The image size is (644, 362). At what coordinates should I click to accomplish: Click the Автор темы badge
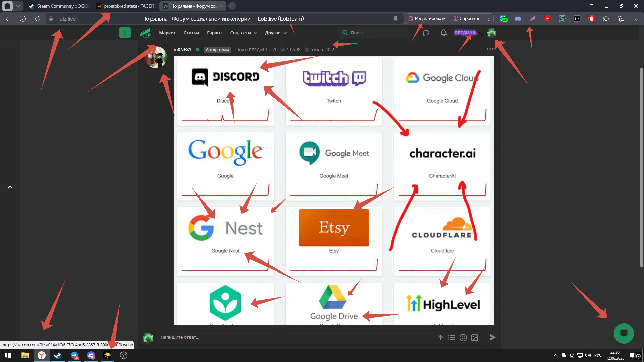click(217, 50)
